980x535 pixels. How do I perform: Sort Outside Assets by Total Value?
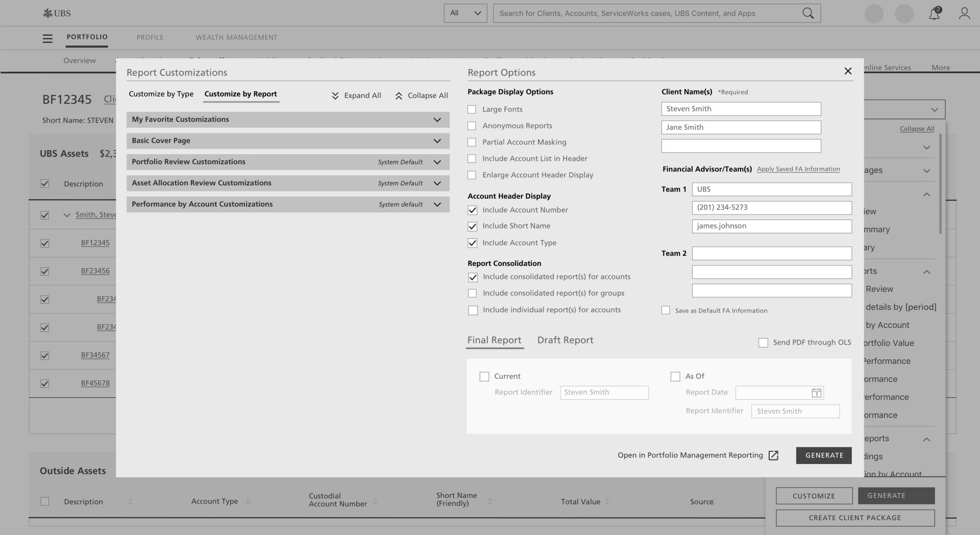[x=607, y=502]
